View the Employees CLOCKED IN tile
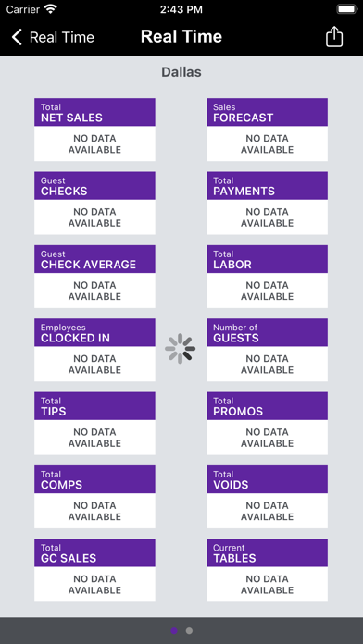Viewport: 363px width, 644px height. point(94,350)
